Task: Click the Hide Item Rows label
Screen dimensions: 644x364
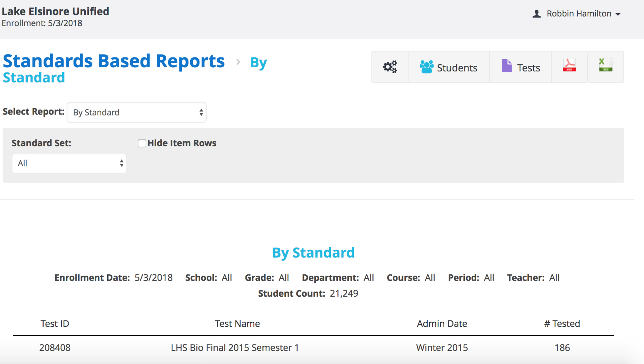Action: tap(182, 143)
